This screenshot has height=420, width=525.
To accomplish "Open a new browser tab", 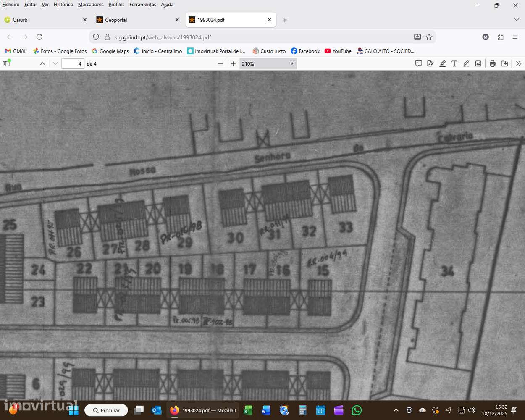I will (285, 20).
